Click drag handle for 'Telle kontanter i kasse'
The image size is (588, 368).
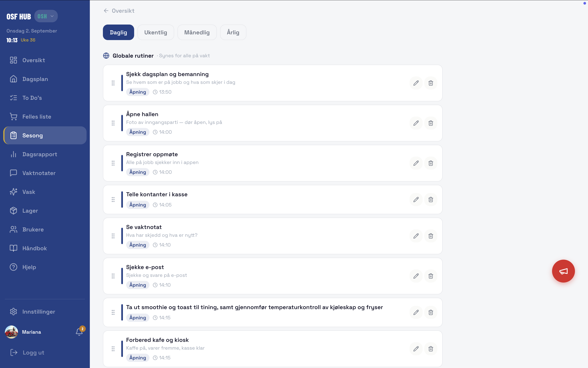tap(113, 200)
